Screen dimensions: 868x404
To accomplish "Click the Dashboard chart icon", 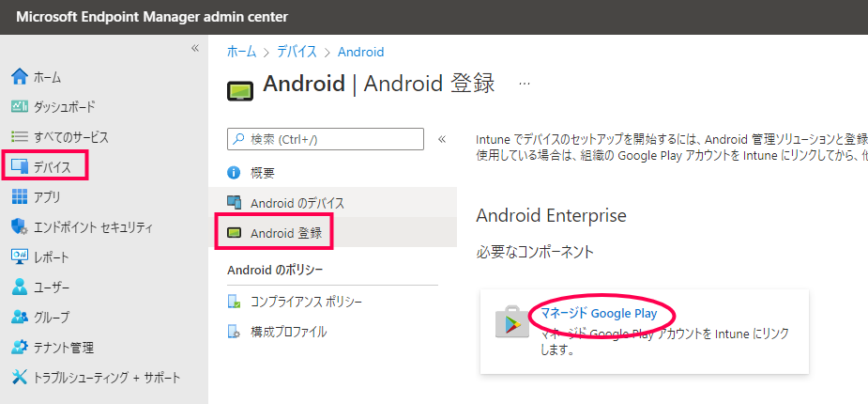I will pyautogui.click(x=20, y=106).
